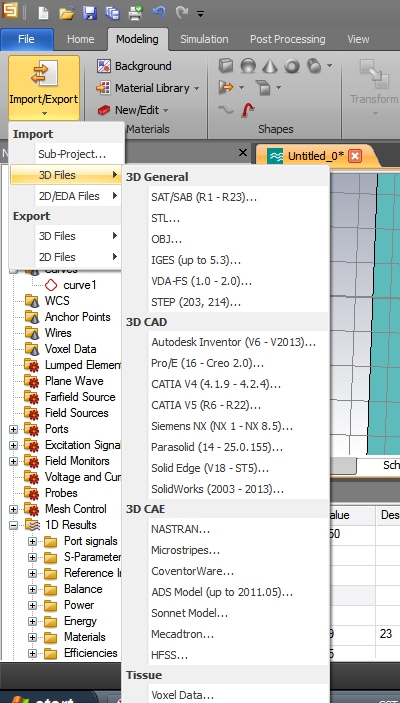
Task: Open the New/Edit material dropdown
Action: click(133, 110)
